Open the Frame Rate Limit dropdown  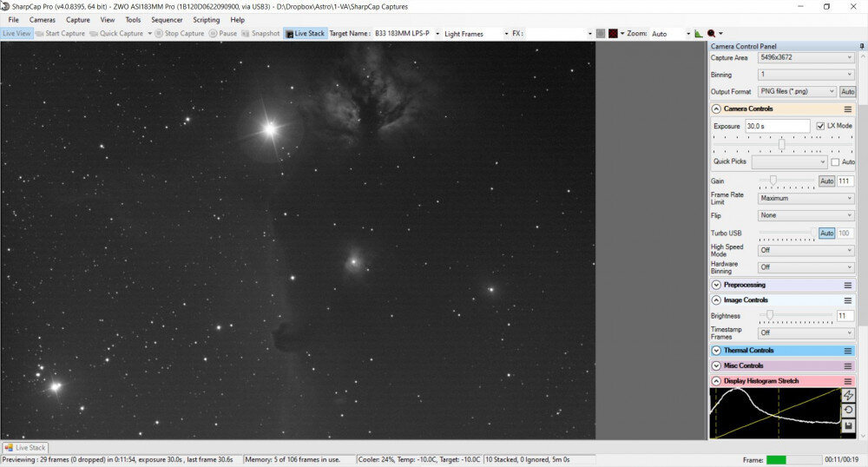point(806,198)
